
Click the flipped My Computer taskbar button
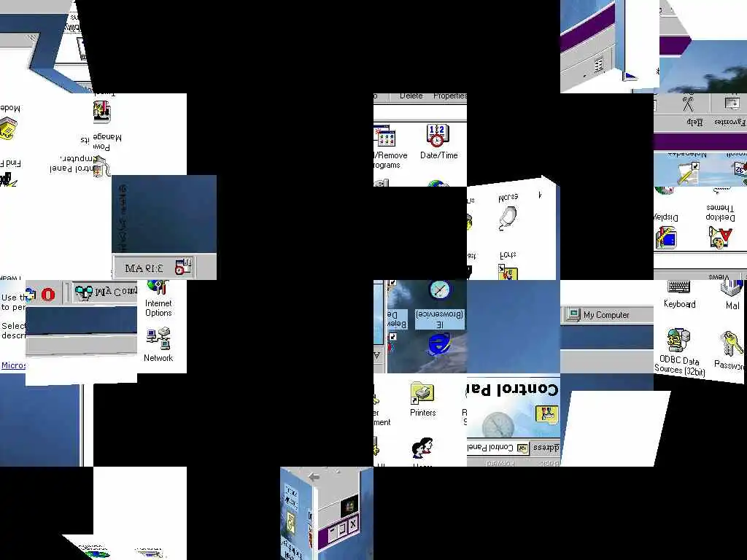[106, 292]
